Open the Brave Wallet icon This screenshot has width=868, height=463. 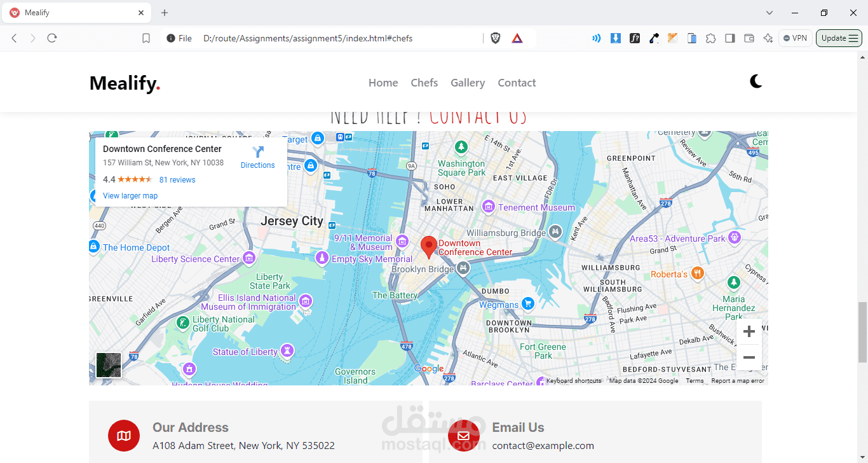pos(749,38)
